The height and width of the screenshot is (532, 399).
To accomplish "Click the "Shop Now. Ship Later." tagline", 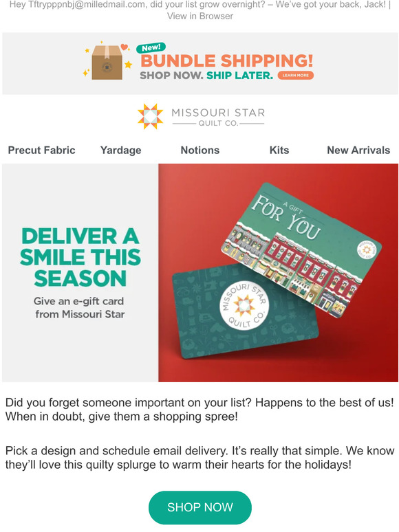I will [x=206, y=76].
